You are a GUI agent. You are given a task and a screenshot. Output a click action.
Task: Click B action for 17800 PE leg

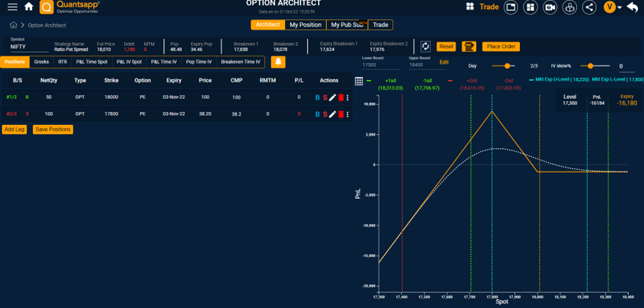[317, 114]
